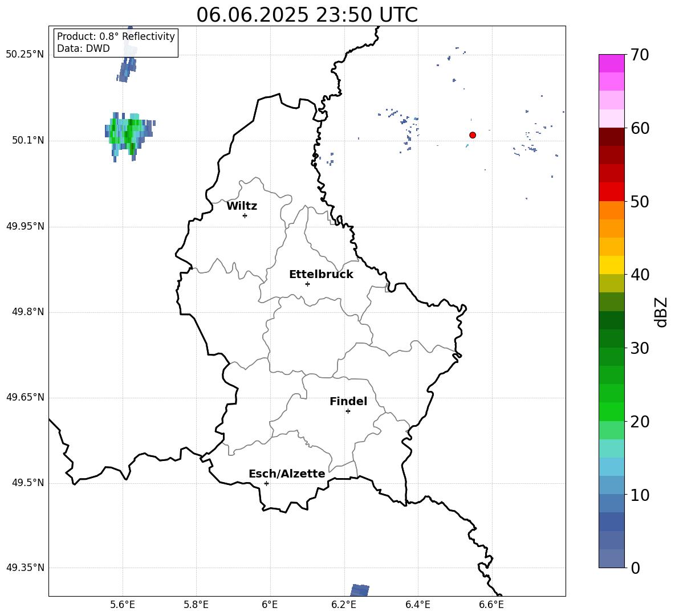Click the 49.95°N latitude label
Screen dimensions: 675x616
(25, 226)
